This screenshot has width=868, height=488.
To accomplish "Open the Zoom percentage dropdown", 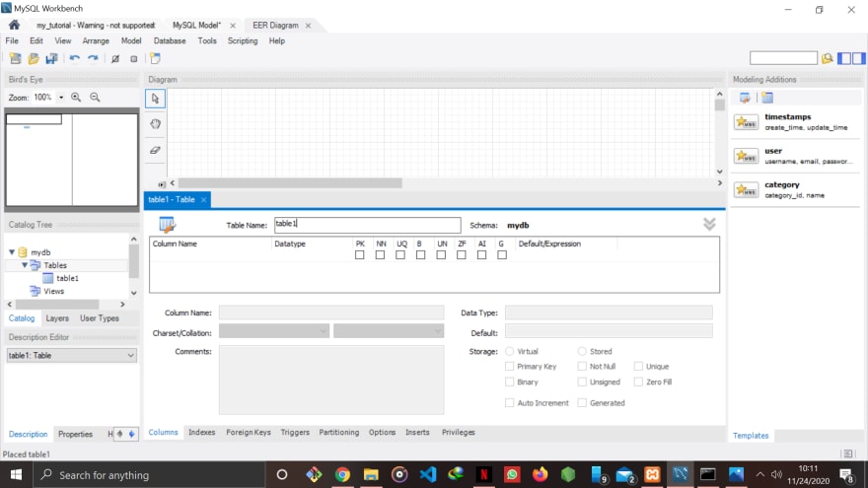I will 61,98.
